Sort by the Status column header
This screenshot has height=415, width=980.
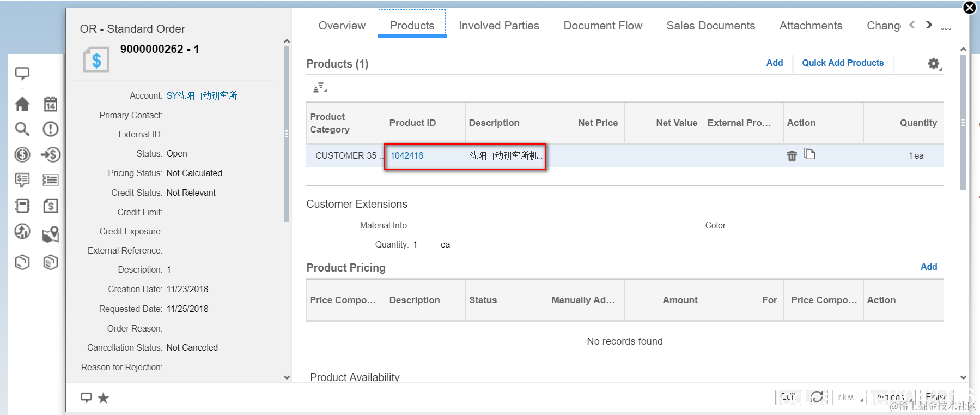click(483, 300)
